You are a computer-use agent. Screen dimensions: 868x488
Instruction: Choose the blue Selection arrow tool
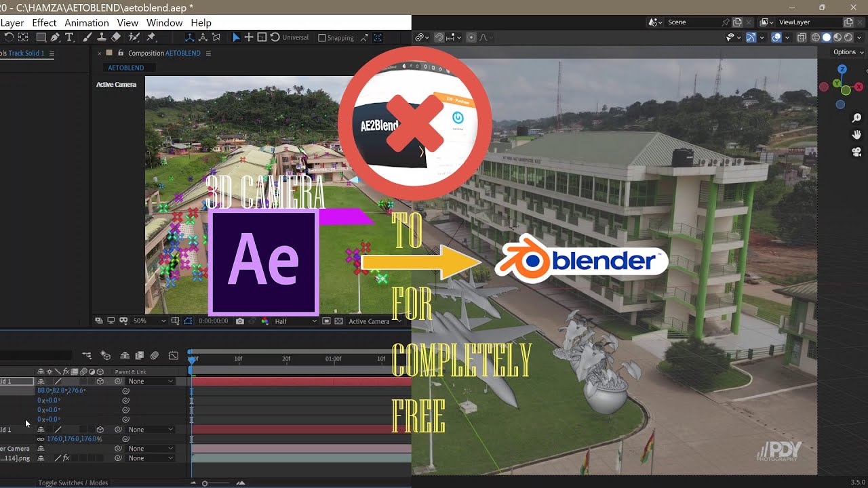(236, 37)
